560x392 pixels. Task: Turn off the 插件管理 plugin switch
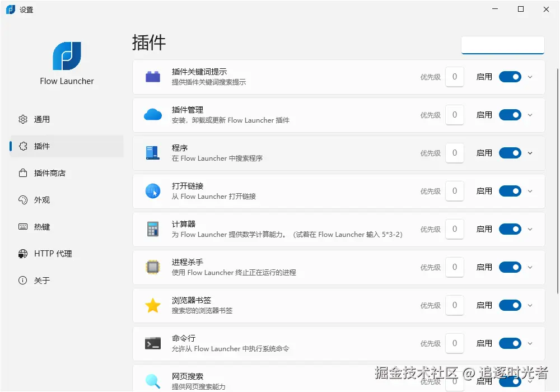[510, 115]
